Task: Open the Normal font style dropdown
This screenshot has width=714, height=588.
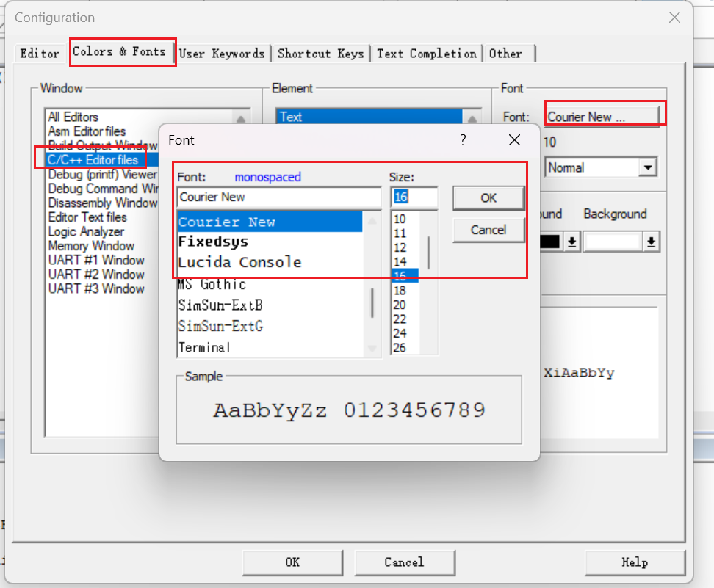Action: point(646,167)
